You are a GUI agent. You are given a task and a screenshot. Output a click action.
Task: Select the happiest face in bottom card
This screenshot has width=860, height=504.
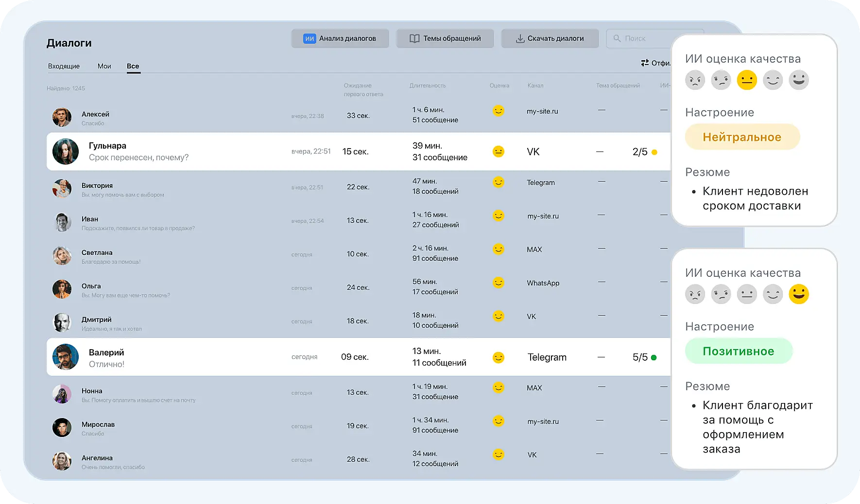(x=798, y=294)
